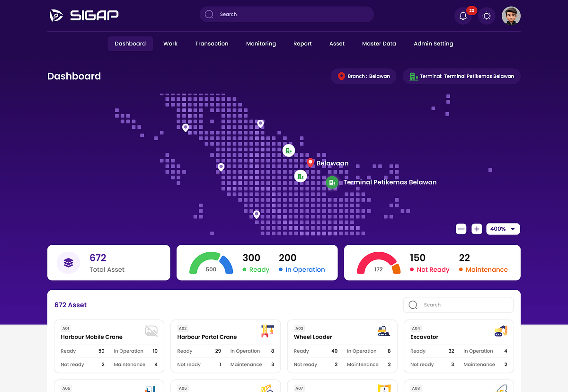Open the Excavator card
568x392 pixels.
[x=459, y=346]
